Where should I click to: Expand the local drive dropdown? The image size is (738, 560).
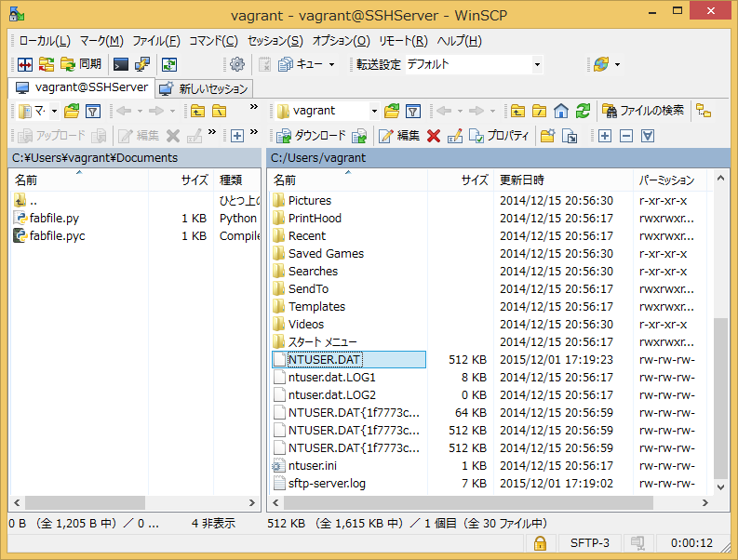[x=54, y=112]
